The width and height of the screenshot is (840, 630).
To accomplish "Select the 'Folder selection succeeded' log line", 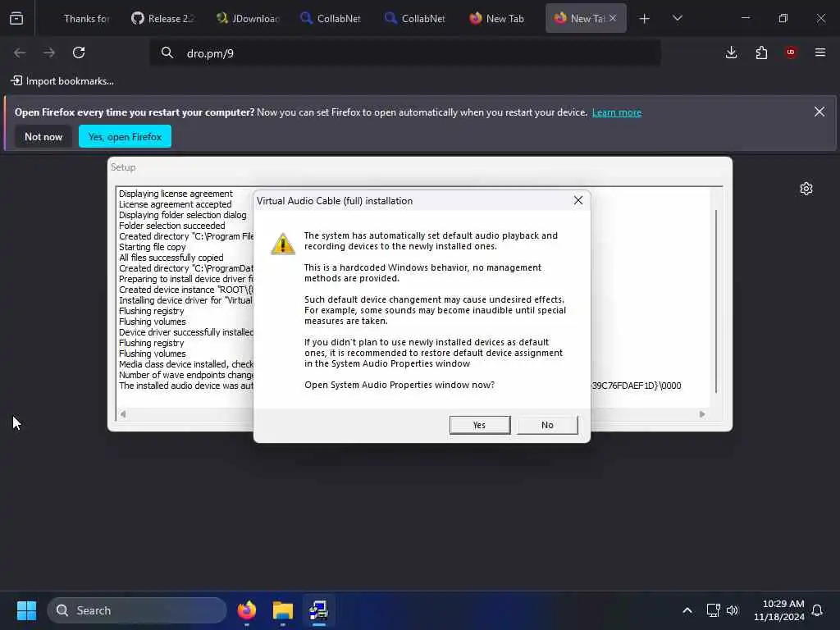I will point(172,226).
